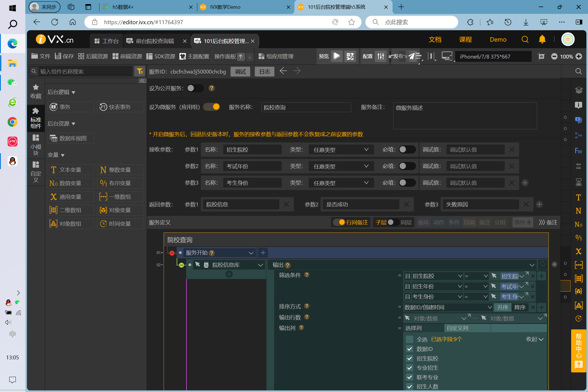Open the configuration sliders icon
The image size is (588, 392).
coord(381,56)
